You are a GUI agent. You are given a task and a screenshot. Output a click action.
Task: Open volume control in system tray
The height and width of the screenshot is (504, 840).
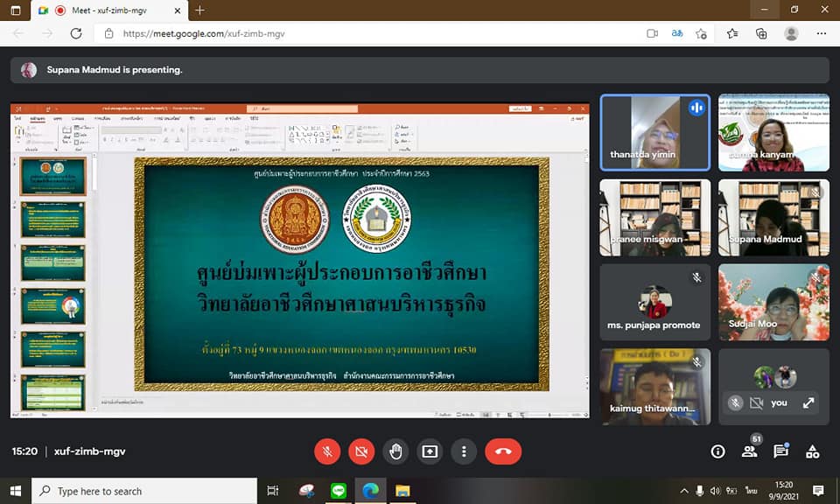click(715, 491)
